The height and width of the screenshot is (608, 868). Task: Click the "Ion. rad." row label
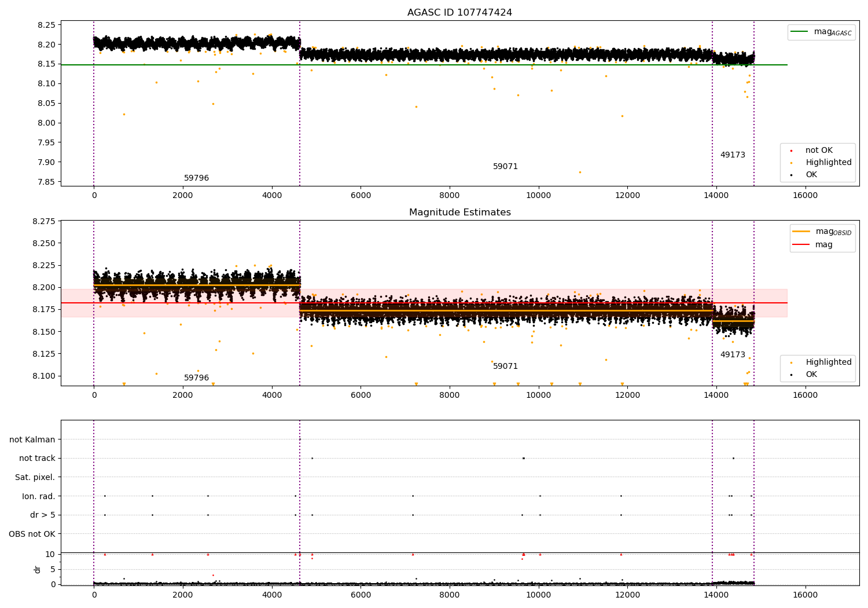[x=39, y=496]
